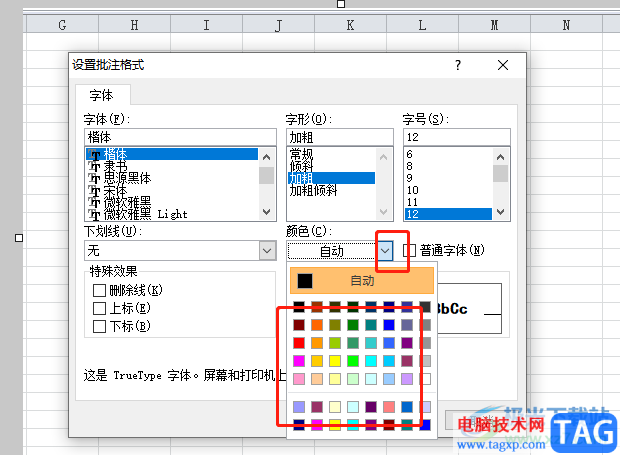Switch to the 字体 tab
This screenshot has height=455, width=620.
[102, 95]
